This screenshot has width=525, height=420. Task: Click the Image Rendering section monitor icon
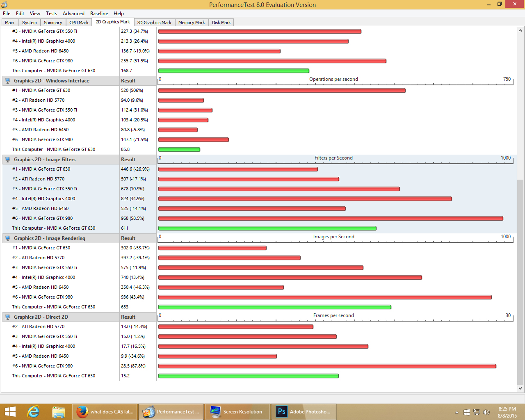7,238
